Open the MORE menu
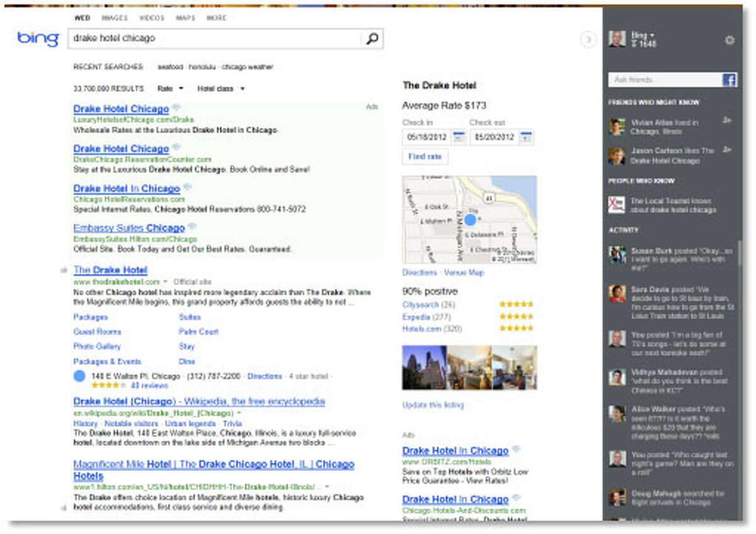 coord(217,18)
